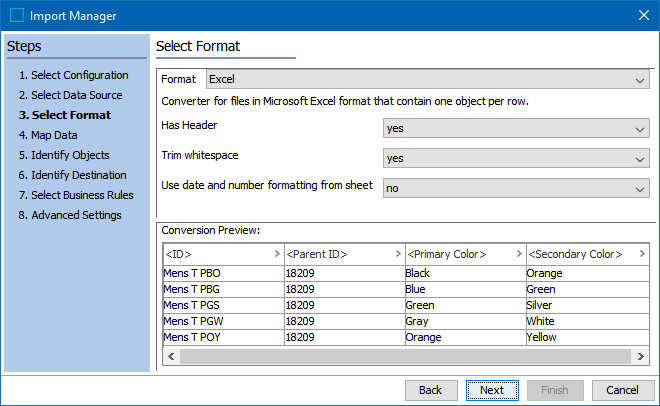Select the 'Mens T POY' cell
This screenshot has width=660, height=406.
[x=224, y=337]
